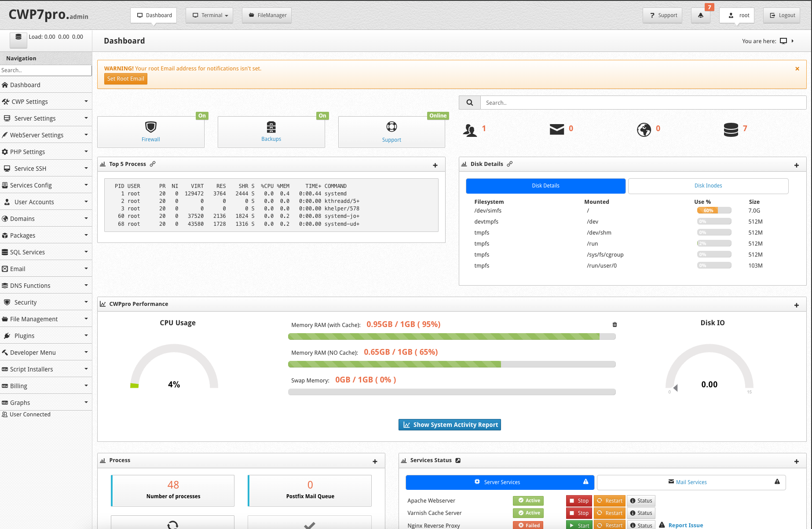812x529 pixels.
Task: Open the Terminal dropdown menu
Action: (x=209, y=15)
